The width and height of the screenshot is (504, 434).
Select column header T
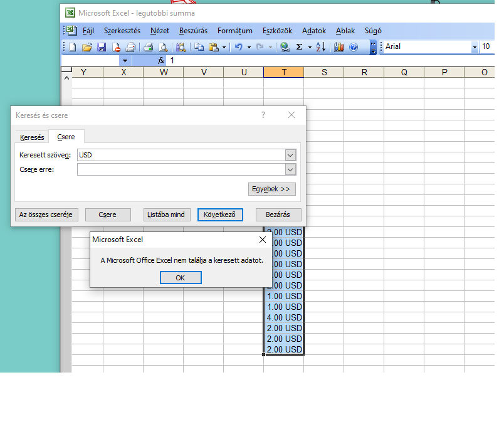click(284, 72)
